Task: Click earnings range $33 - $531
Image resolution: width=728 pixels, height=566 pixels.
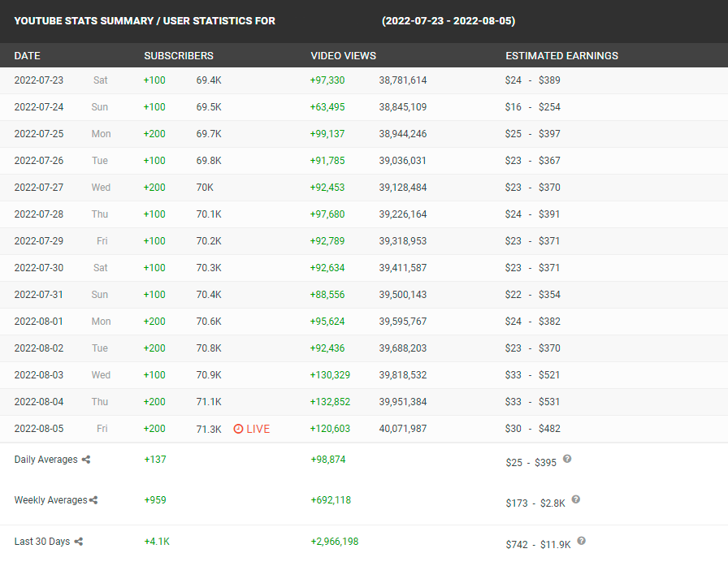Action: (x=532, y=402)
